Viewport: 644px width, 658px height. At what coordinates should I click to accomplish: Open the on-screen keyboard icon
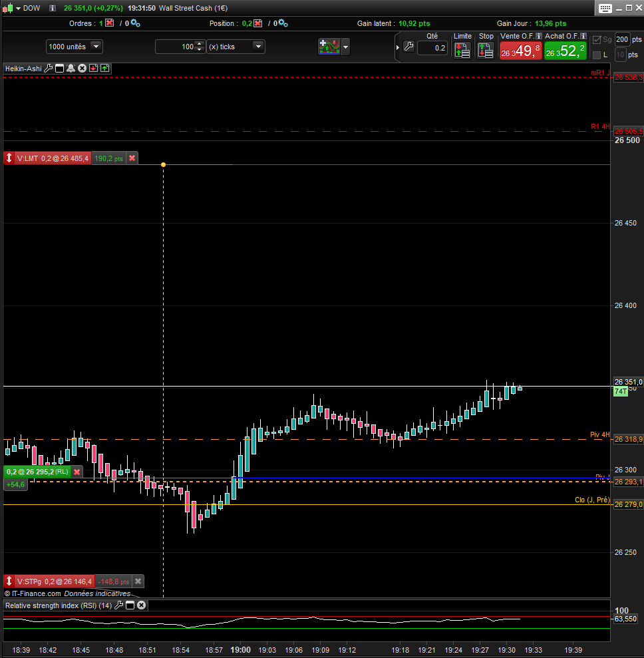click(x=605, y=9)
